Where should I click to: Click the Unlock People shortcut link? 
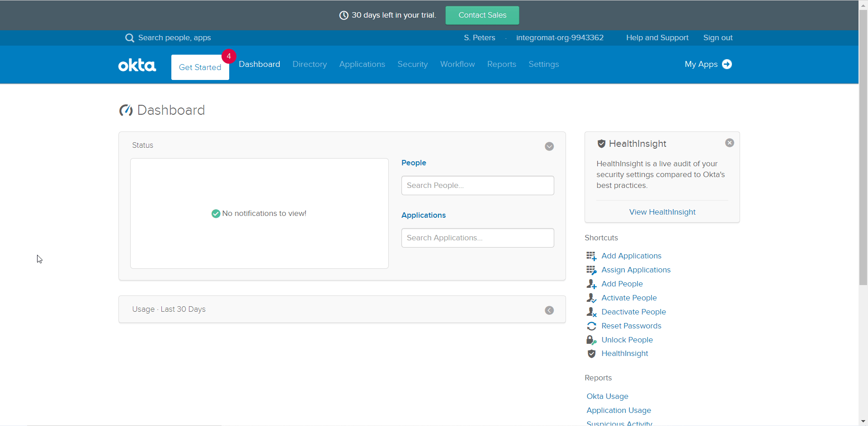627,340
